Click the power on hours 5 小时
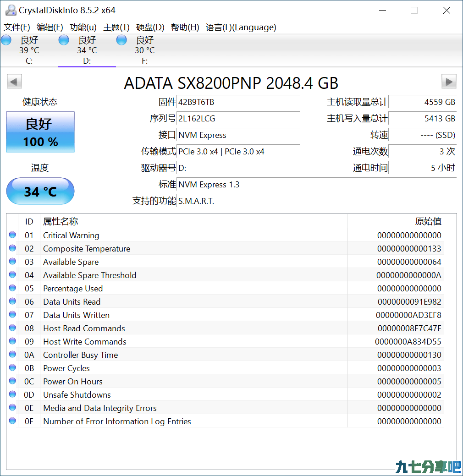The height and width of the screenshot is (476, 463). pyautogui.click(x=423, y=168)
